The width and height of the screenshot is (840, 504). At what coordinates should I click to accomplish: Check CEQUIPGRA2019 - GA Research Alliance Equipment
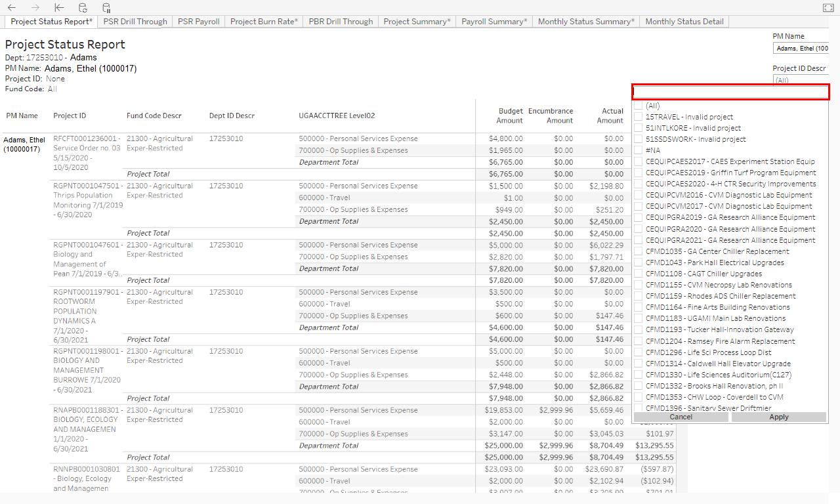638,217
